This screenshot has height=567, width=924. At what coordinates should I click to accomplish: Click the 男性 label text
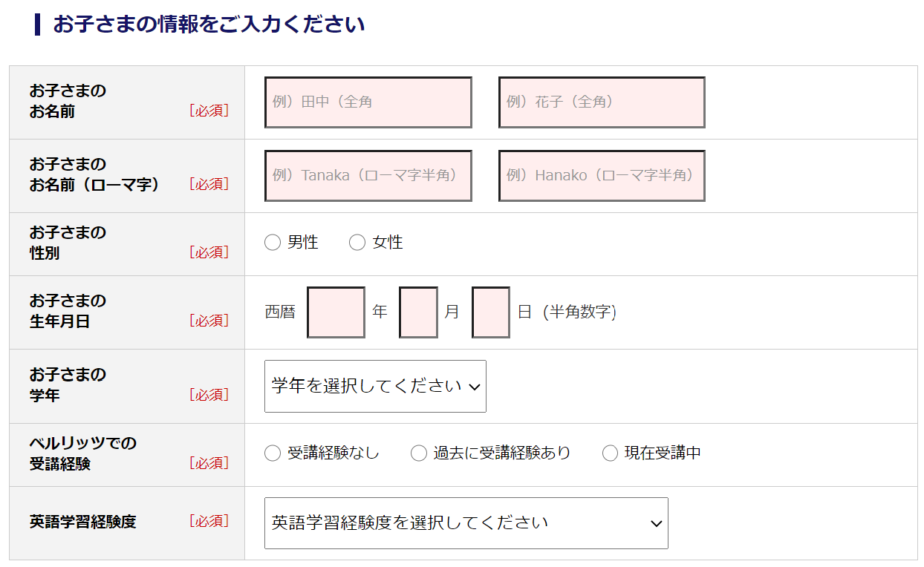[303, 243]
